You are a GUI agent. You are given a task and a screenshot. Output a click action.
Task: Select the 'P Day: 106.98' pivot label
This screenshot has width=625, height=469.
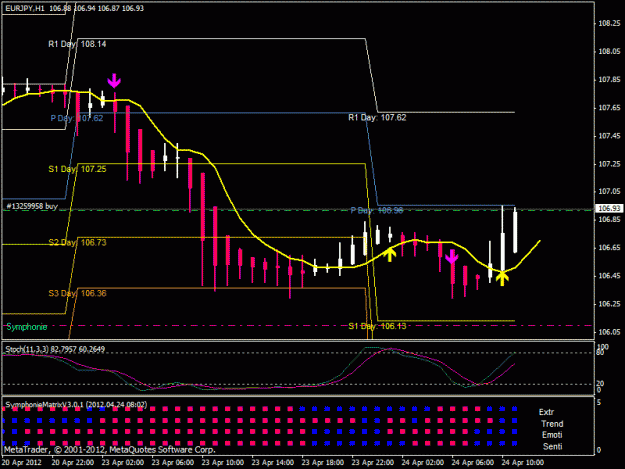tap(377, 210)
